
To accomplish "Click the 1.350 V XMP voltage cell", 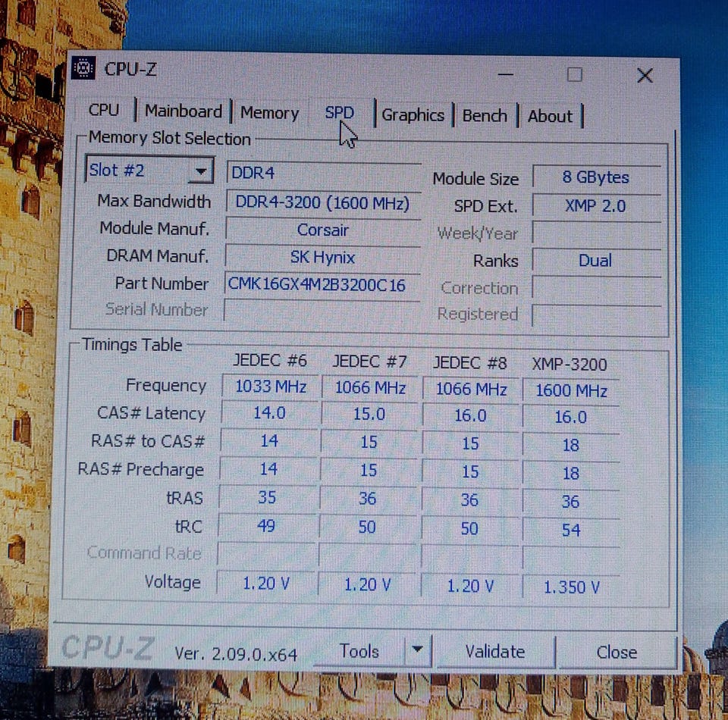I will click(x=571, y=587).
